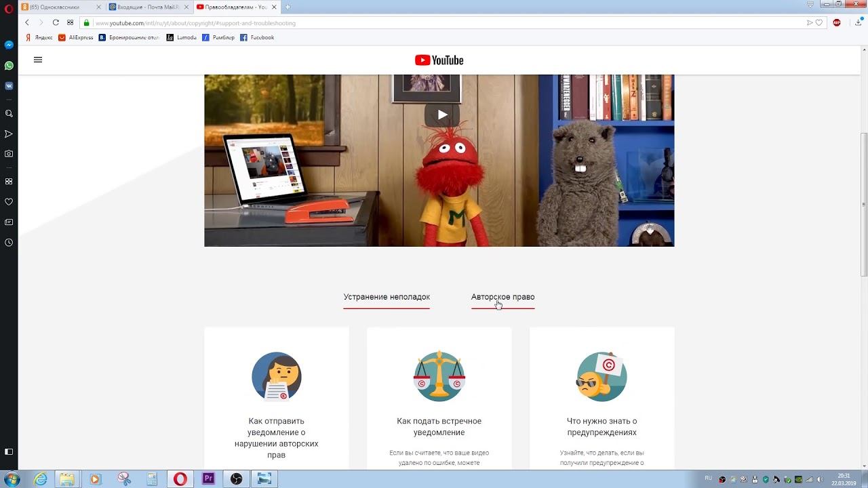
Task: Switch to Opera in the taskbar
Action: tap(180, 479)
